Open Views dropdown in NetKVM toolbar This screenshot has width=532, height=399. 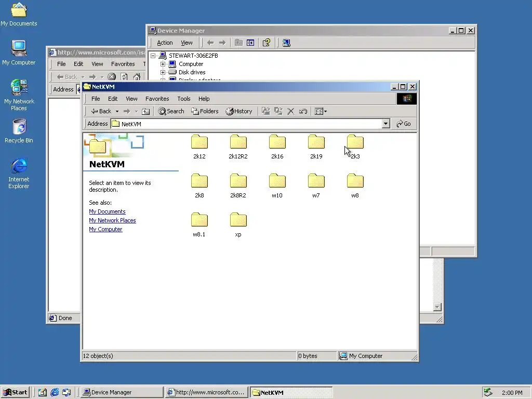point(321,111)
